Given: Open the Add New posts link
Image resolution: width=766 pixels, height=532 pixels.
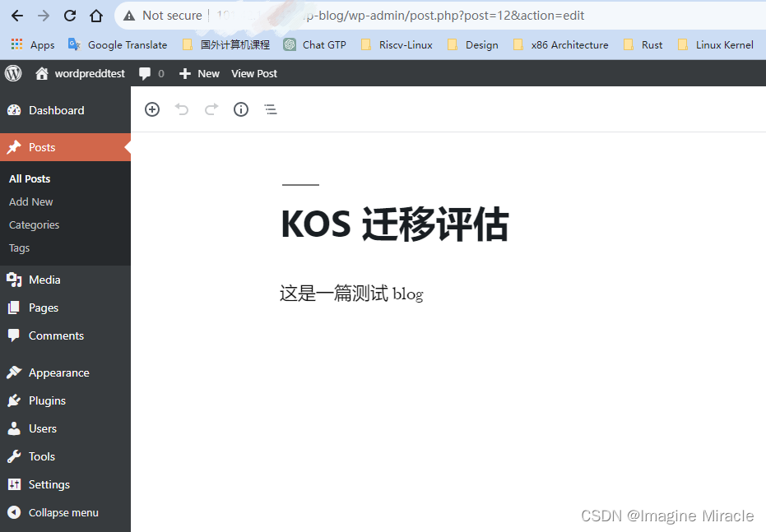Looking at the screenshot, I should [x=31, y=201].
